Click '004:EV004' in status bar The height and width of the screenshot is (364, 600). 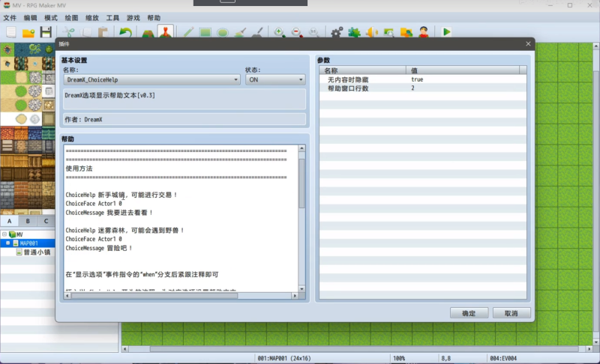click(503, 358)
